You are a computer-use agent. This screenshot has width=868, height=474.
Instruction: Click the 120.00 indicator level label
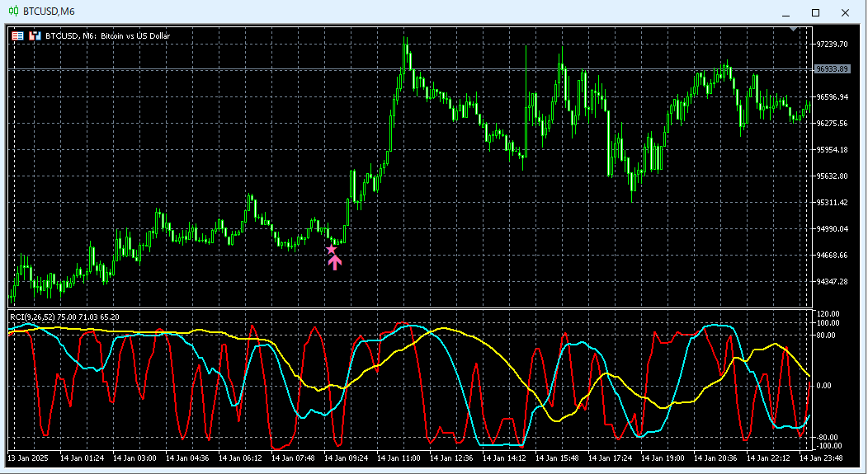coord(828,314)
